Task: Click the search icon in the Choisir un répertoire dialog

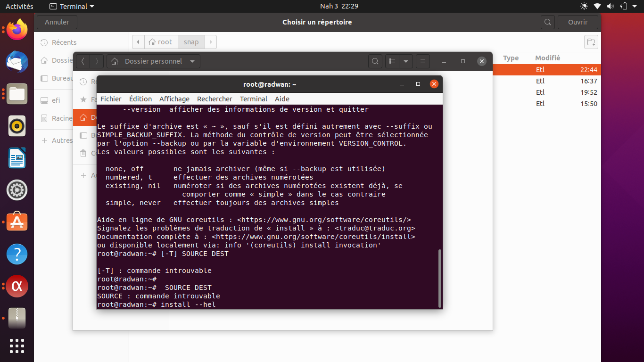Action: [x=547, y=22]
